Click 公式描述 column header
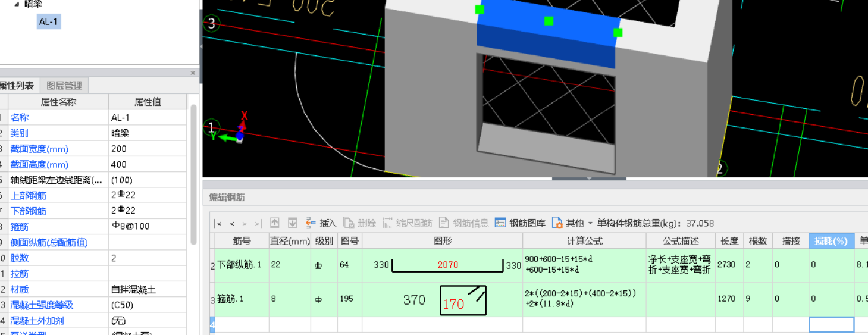The height and width of the screenshot is (335, 868). pos(681,241)
